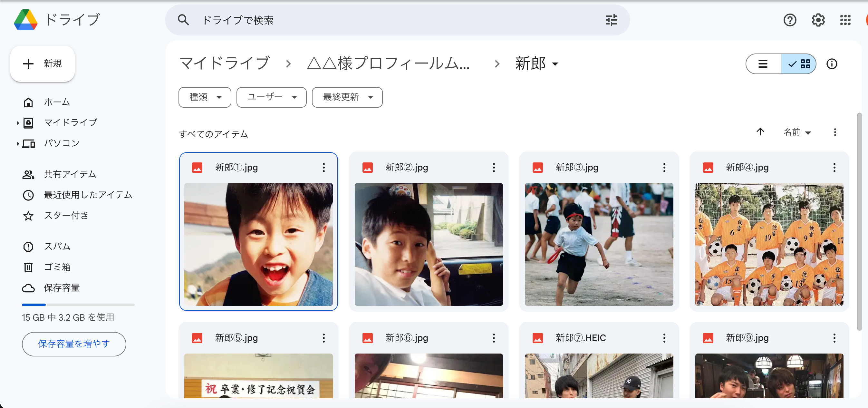Click the 新規 button
Image resolution: width=868 pixels, height=408 pixels.
(43, 64)
